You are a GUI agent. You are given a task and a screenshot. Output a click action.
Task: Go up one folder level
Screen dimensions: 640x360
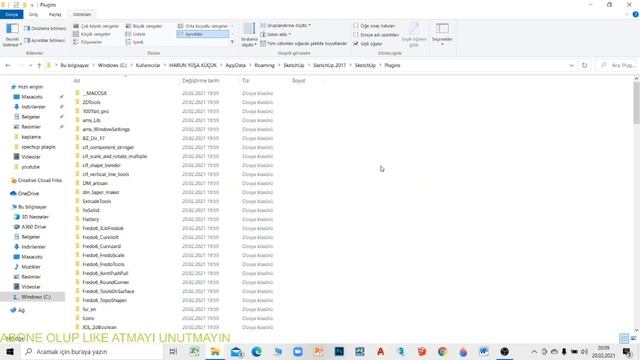tap(39, 65)
